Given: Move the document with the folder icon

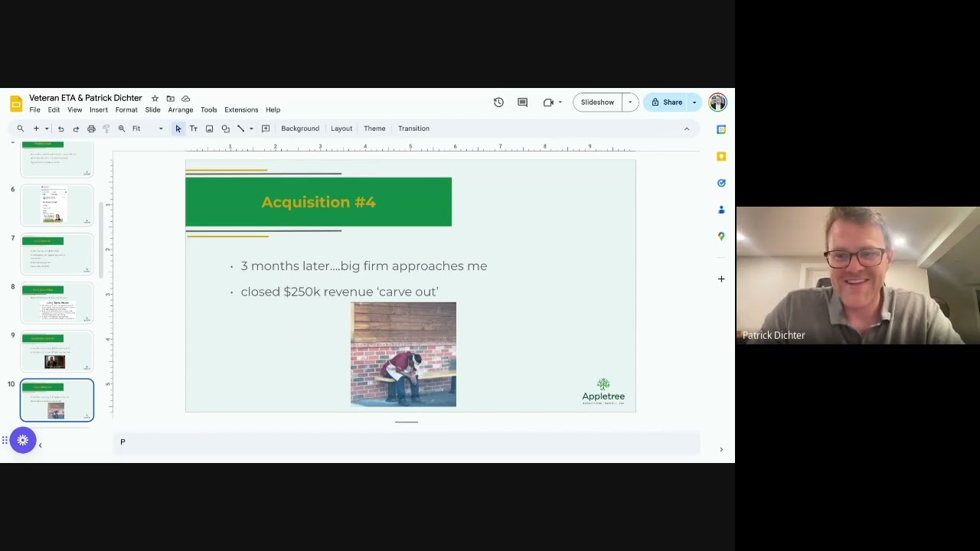Looking at the screenshot, I should point(170,99).
